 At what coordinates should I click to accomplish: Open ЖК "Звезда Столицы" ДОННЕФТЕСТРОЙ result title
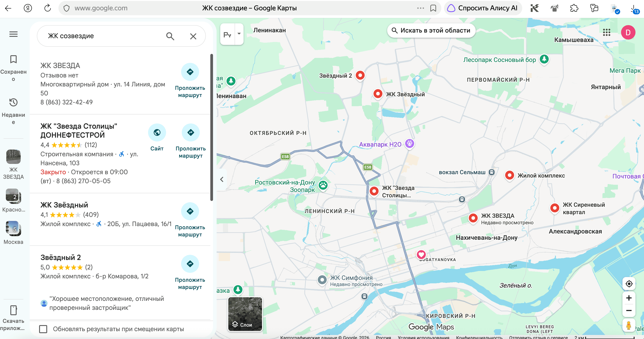pyautogui.click(x=79, y=130)
